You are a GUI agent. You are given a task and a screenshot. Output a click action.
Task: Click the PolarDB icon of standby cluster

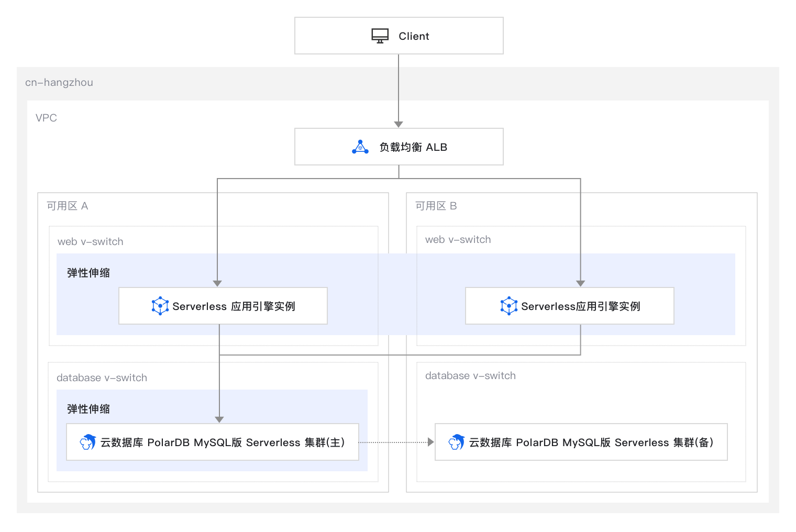(x=457, y=442)
